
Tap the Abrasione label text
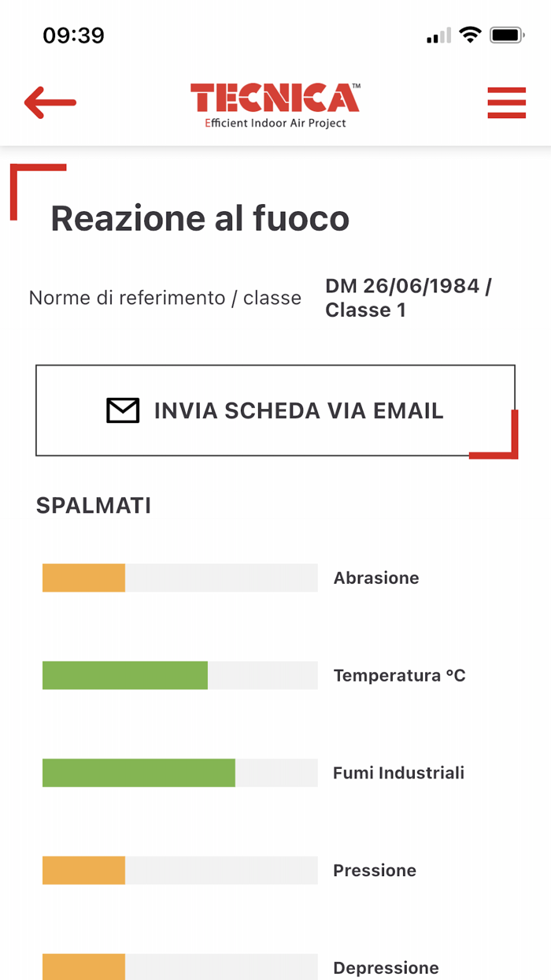[x=375, y=577]
